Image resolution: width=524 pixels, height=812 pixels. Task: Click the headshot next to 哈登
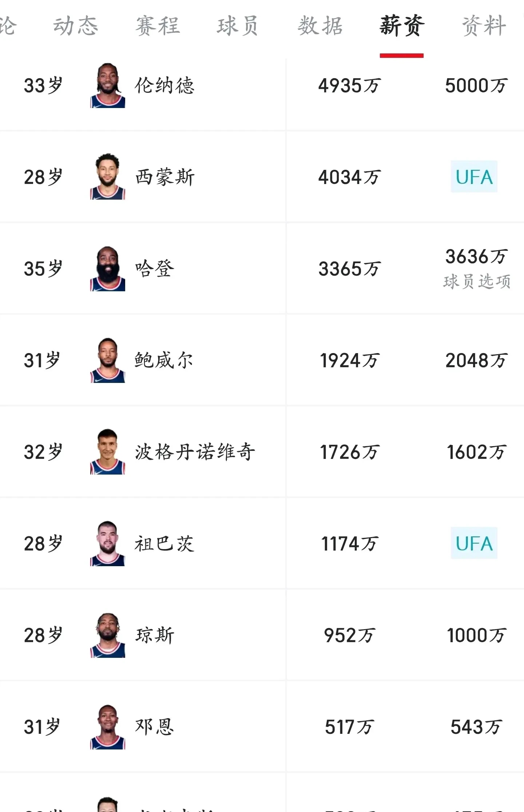[x=108, y=269]
